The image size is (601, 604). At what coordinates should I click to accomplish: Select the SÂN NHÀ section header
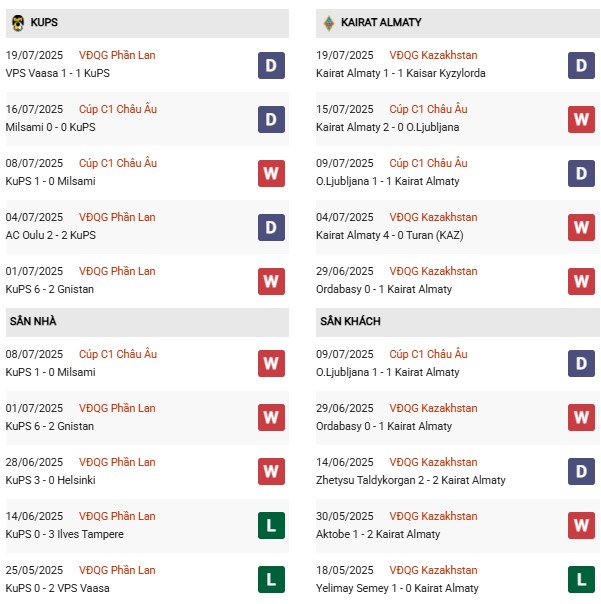pos(33,321)
